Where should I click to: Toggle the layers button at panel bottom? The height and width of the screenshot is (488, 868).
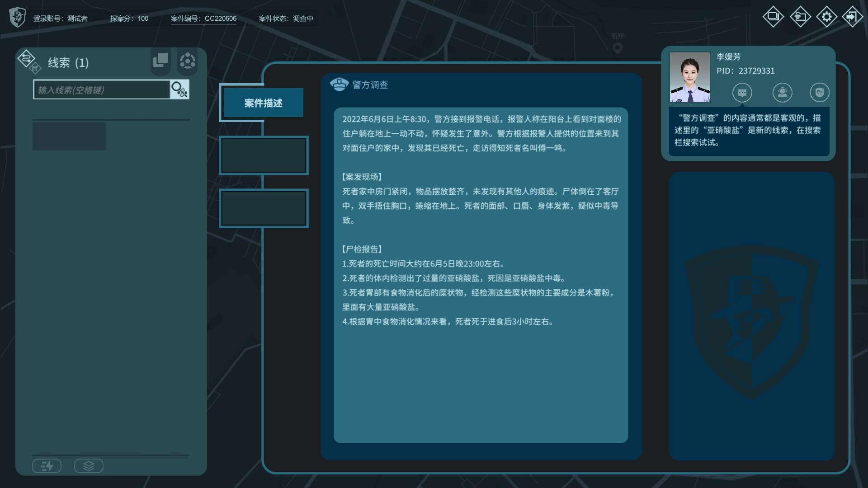(89, 465)
